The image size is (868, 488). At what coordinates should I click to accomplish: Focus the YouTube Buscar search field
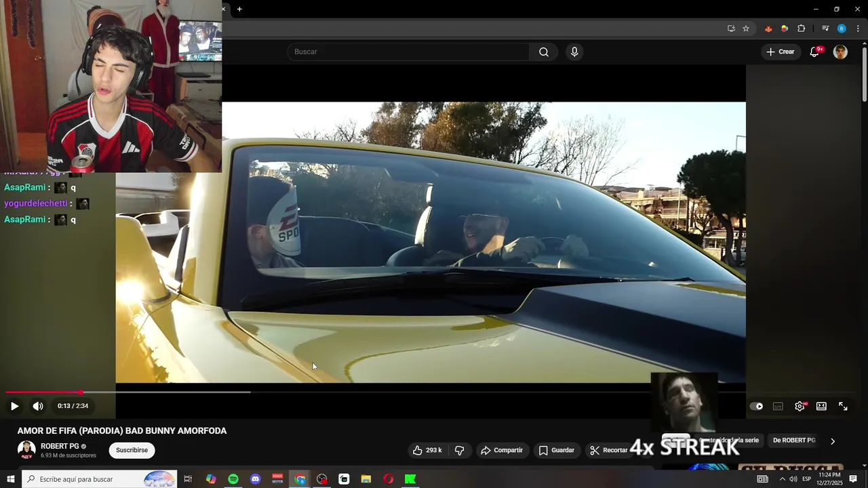pyautogui.click(x=409, y=52)
